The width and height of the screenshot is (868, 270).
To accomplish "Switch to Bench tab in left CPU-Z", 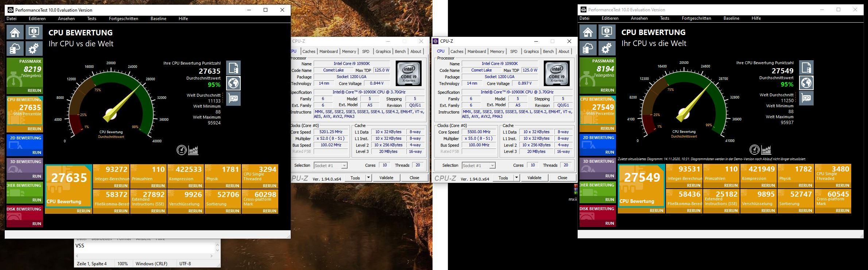I will tap(400, 51).
